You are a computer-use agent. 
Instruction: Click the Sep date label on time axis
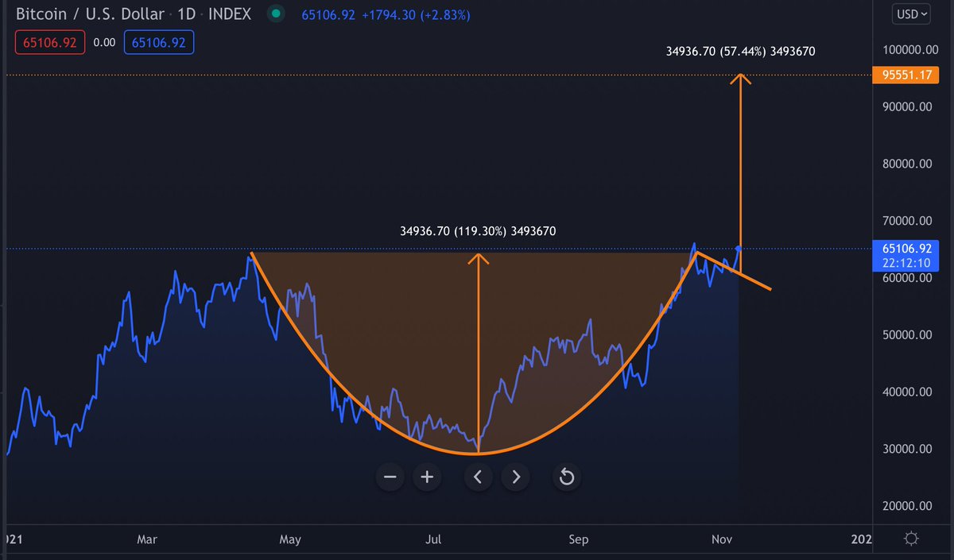coord(579,539)
